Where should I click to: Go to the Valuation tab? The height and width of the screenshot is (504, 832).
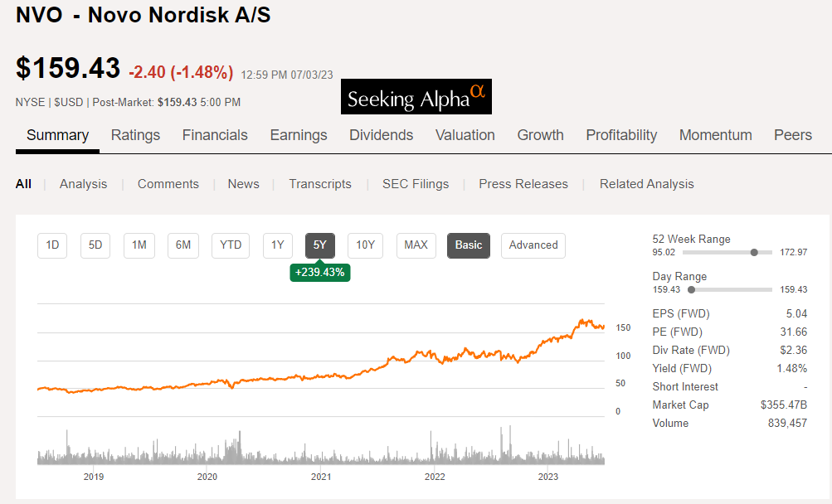point(465,135)
